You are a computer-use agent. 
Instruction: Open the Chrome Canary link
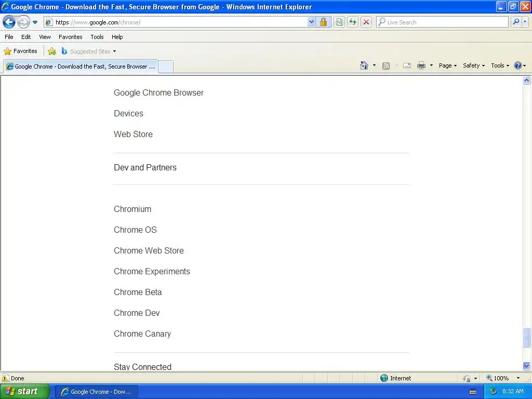142,334
